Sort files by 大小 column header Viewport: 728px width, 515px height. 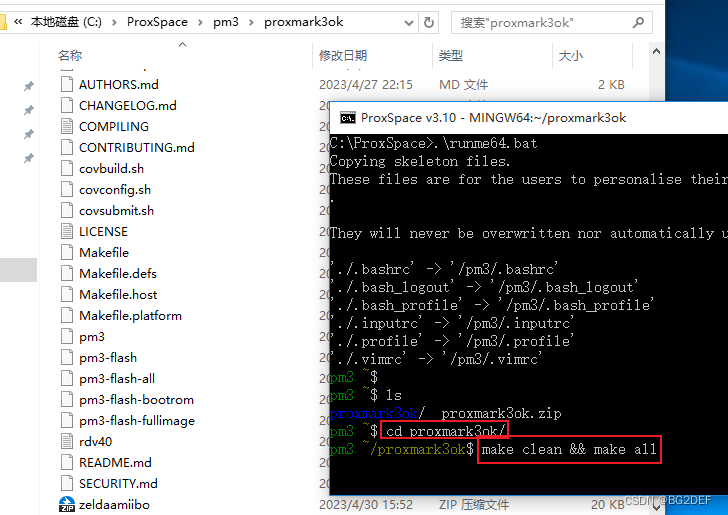(571, 56)
